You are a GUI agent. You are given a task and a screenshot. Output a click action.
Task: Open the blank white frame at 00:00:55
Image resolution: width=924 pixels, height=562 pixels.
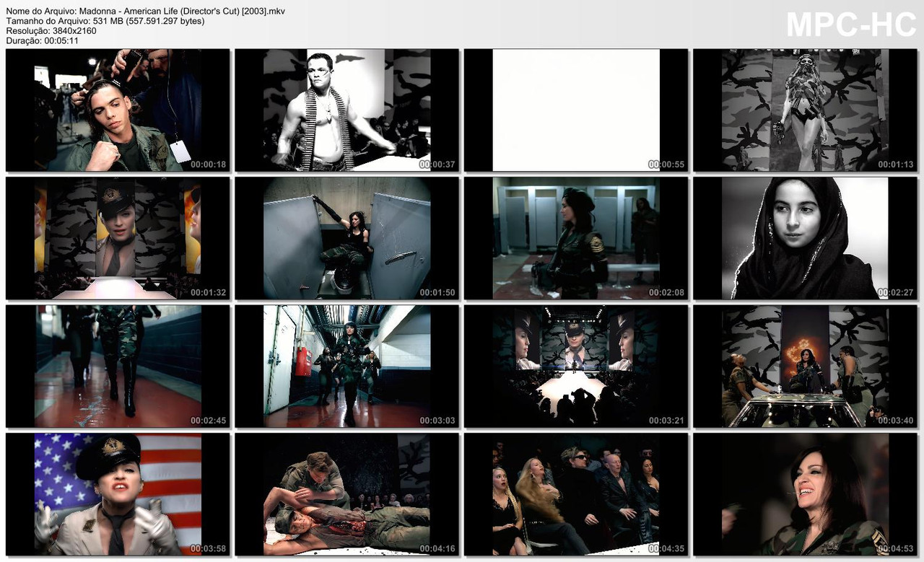575,110
